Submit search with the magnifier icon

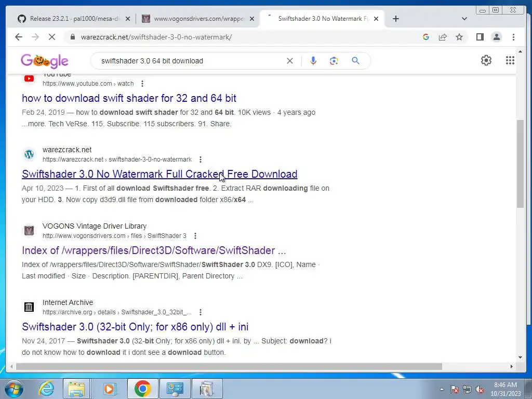pyautogui.click(x=355, y=61)
